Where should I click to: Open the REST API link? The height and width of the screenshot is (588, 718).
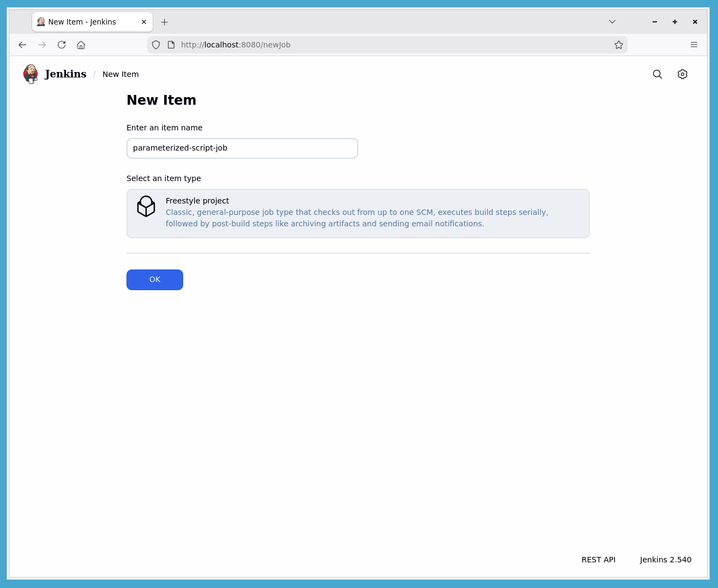click(598, 560)
